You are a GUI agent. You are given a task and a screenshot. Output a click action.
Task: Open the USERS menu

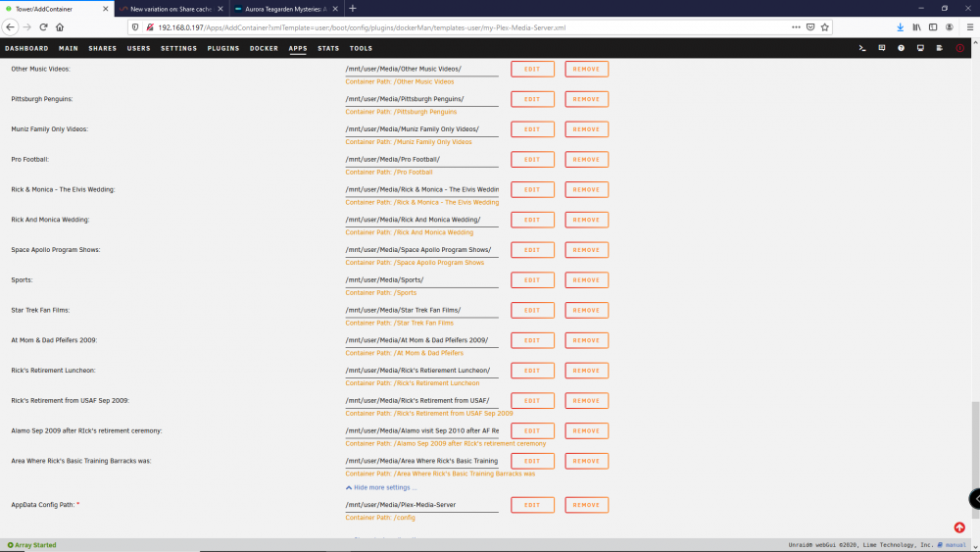click(x=139, y=48)
